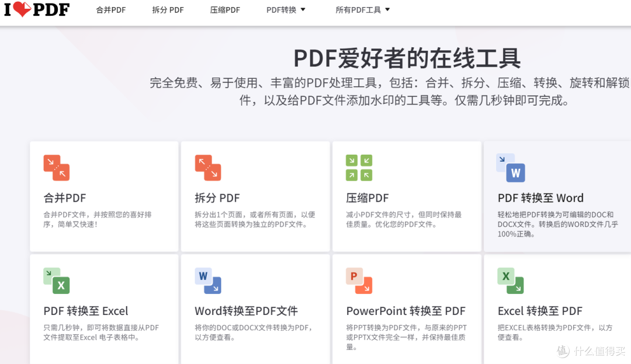Click the description starting 减小PDF文件的尺寸
Image resolution: width=631 pixels, height=364 pixels.
click(x=404, y=219)
